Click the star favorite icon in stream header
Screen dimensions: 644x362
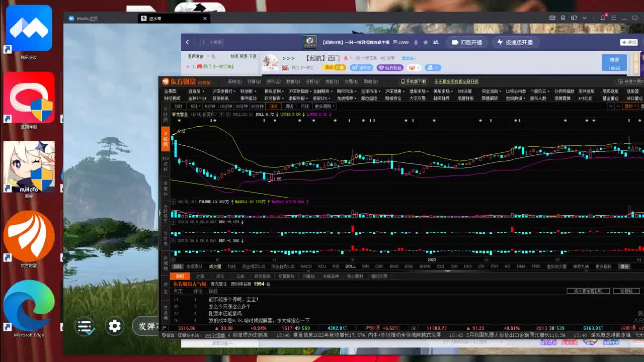[x=425, y=42]
